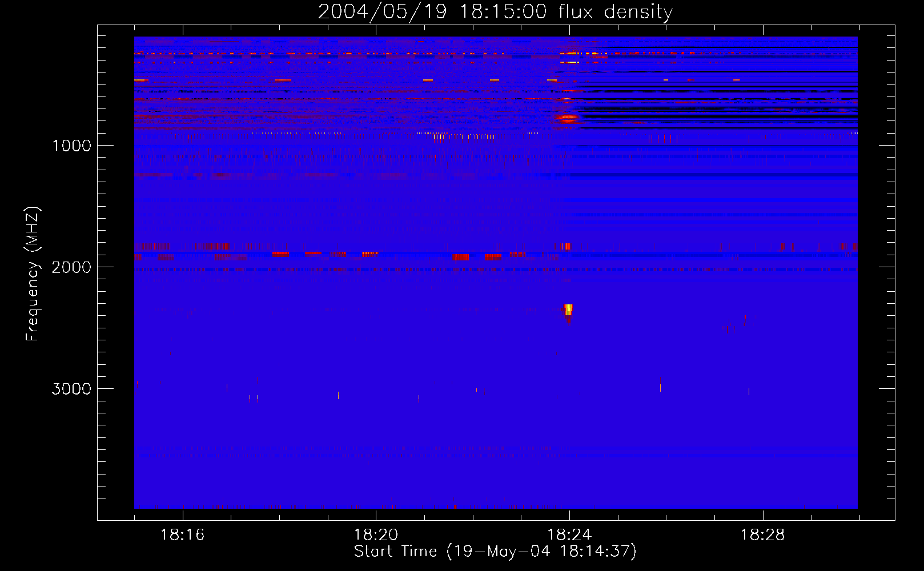924x571 pixels.
Task: Click the 18:28 time tick label
Action: pos(763,535)
